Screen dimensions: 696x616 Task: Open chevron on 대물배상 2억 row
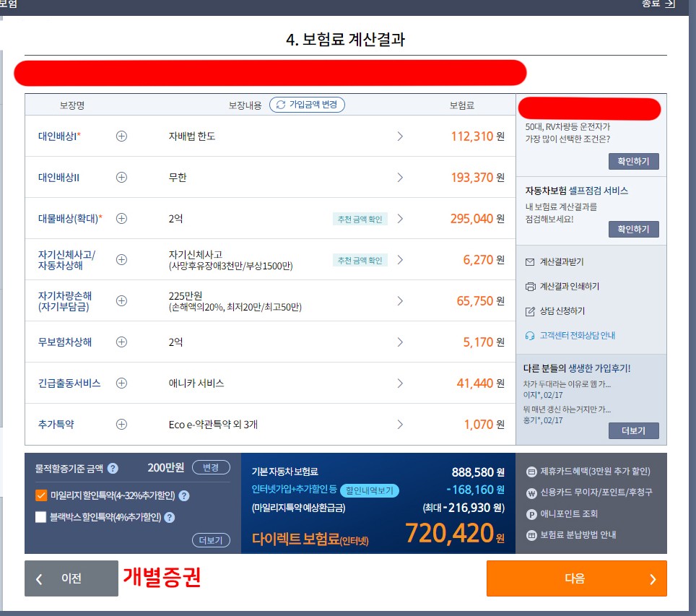pyautogui.click(x=400, y=219)
